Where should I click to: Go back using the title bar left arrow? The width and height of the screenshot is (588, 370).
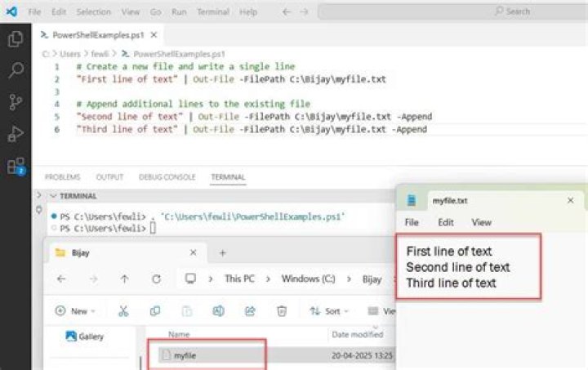287,12
